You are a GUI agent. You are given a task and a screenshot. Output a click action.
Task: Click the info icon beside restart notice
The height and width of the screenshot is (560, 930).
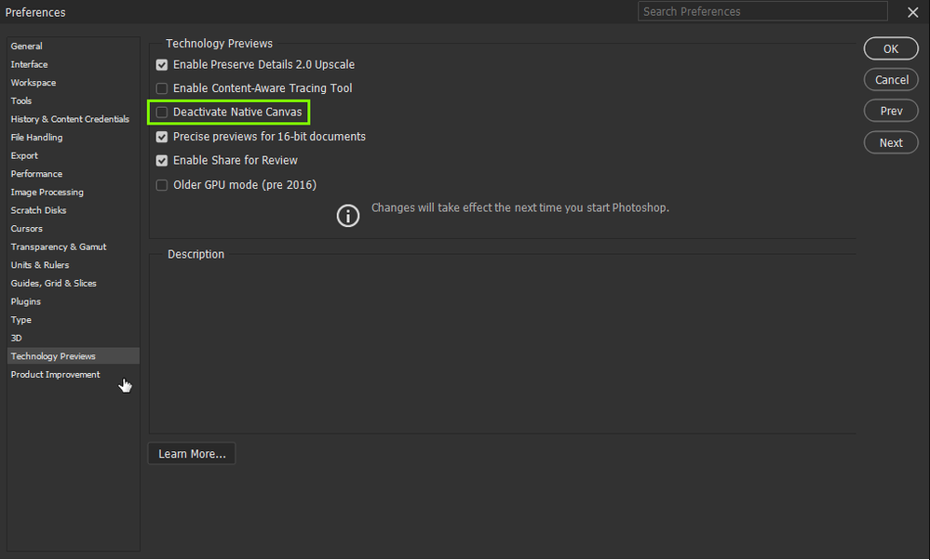tap(348, 216)
